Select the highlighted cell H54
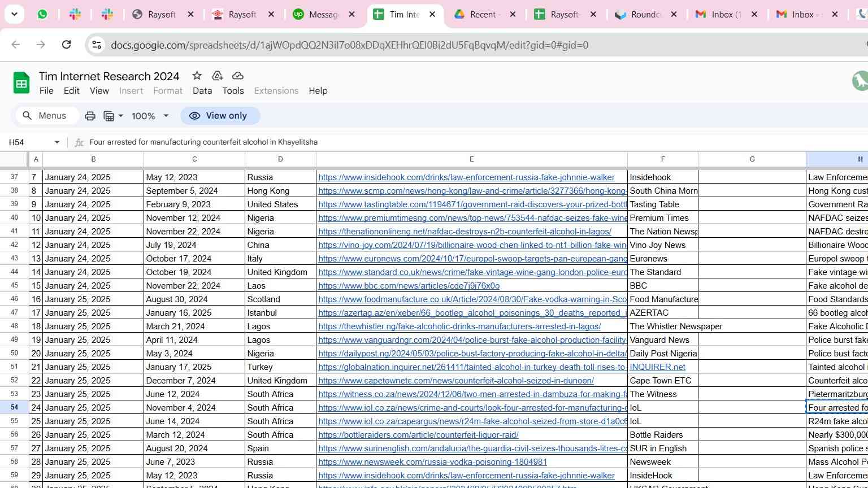This screenshot has height=488, width=868. coord(837,407)
